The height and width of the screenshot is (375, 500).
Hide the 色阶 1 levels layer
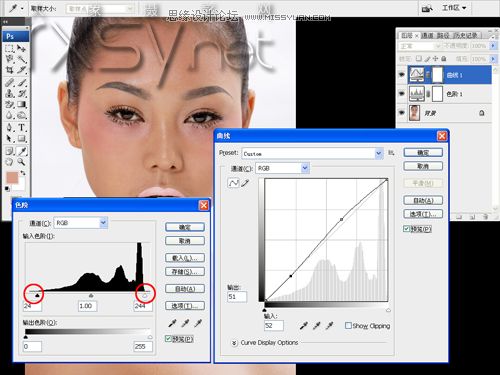[x=402, y=94]
